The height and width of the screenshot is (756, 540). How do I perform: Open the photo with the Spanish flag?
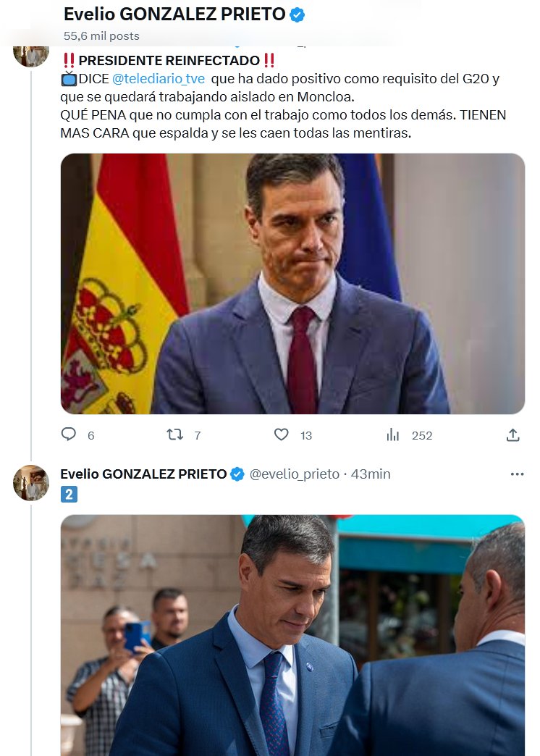(292, 283)
